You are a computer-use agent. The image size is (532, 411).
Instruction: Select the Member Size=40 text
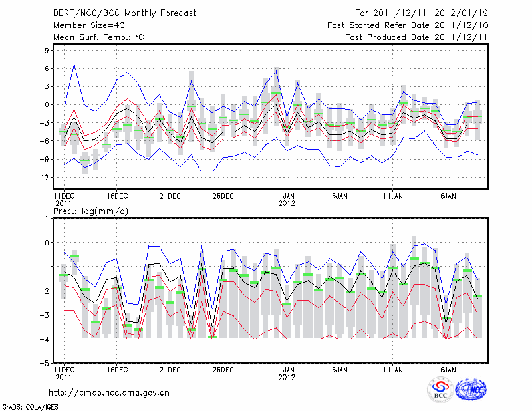point(90,25)
